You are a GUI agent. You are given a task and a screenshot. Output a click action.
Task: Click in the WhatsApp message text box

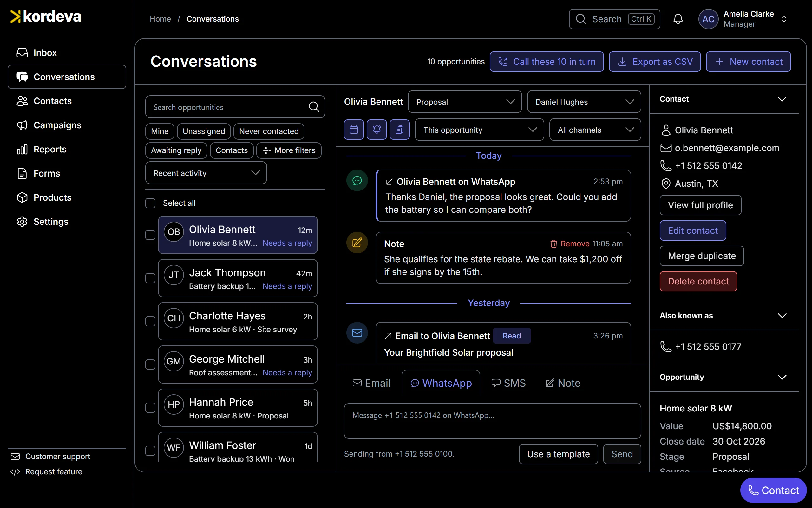click(x=492, y=421)
